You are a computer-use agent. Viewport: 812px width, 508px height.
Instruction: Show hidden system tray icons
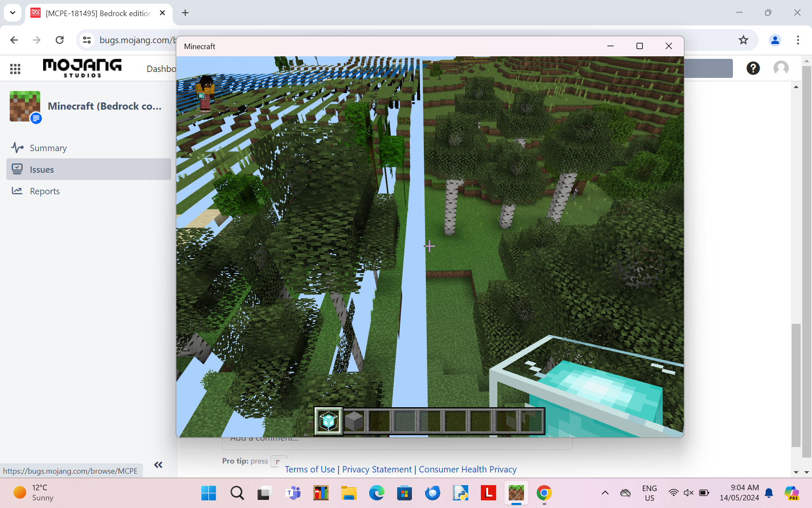click(x=605, y=493)
